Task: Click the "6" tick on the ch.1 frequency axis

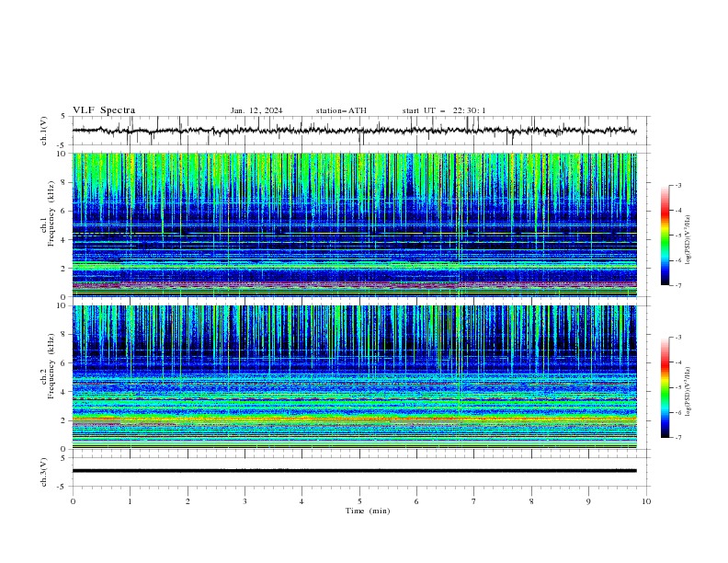Action: point(64,212)
